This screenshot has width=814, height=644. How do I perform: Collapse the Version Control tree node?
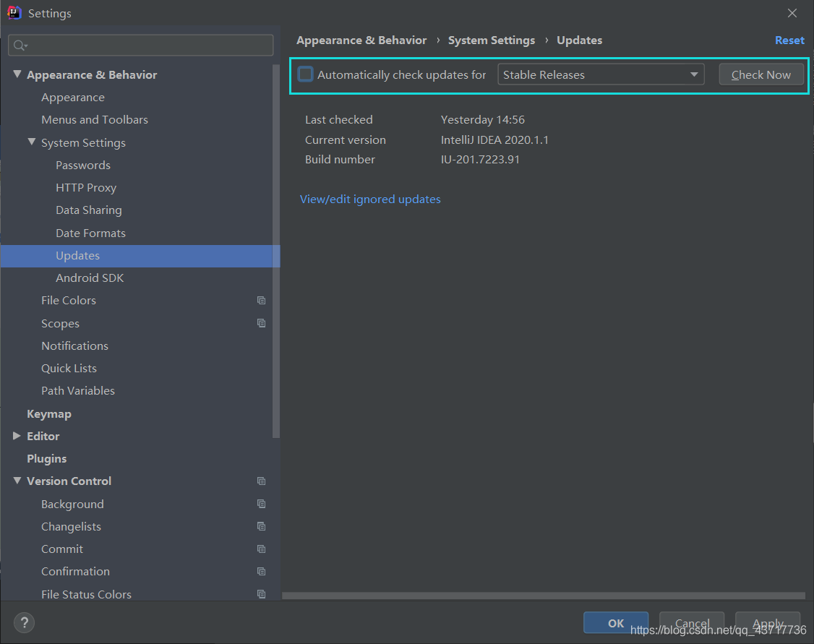click(17, 481)
